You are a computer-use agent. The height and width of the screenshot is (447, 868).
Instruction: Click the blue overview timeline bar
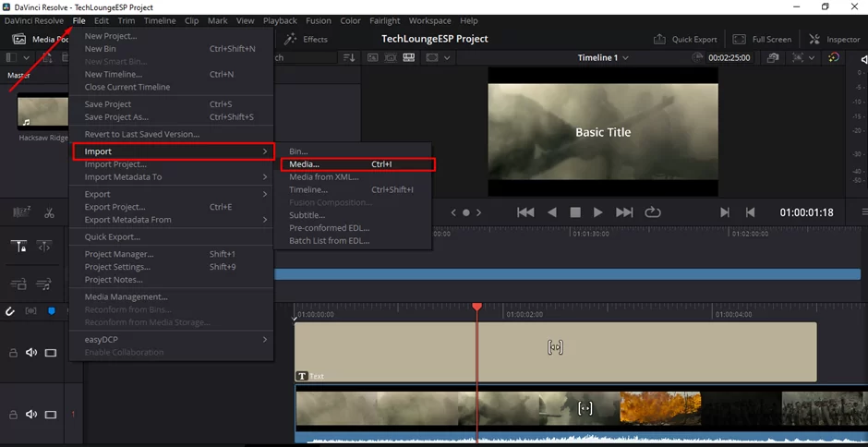pyautogui.click(x=567, y=273)
